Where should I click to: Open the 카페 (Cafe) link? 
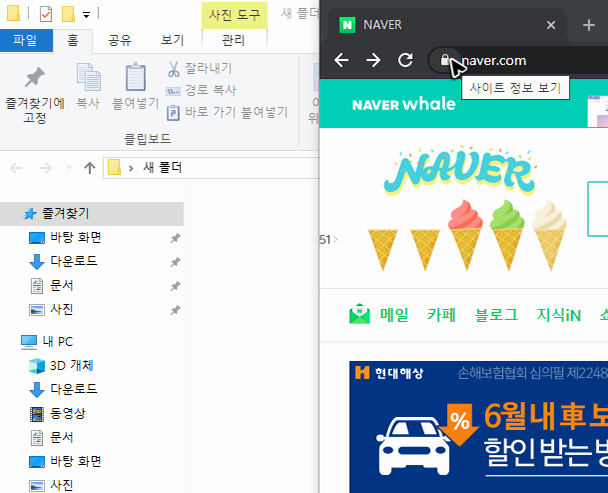pos(441,315)
